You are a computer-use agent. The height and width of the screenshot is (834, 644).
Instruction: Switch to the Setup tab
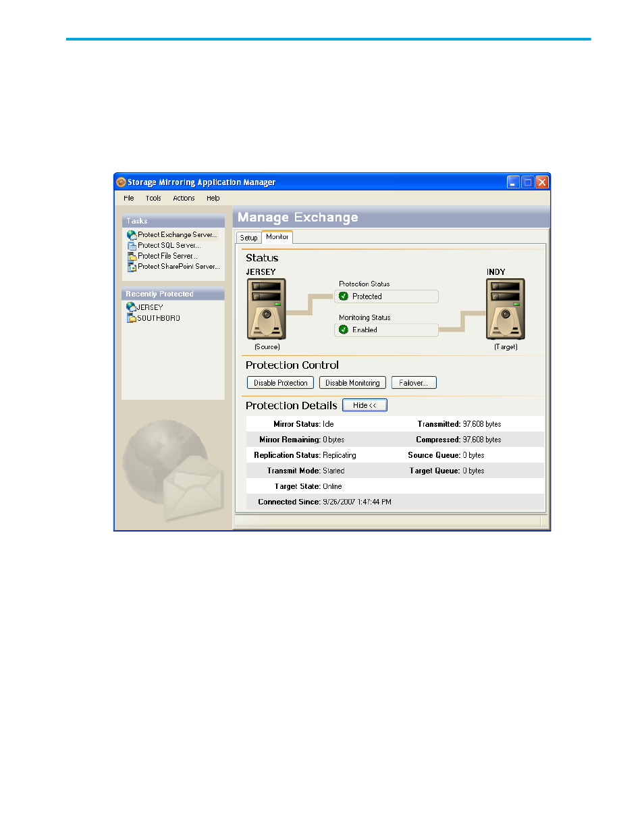pyautogui.click(x=248, y=238)
